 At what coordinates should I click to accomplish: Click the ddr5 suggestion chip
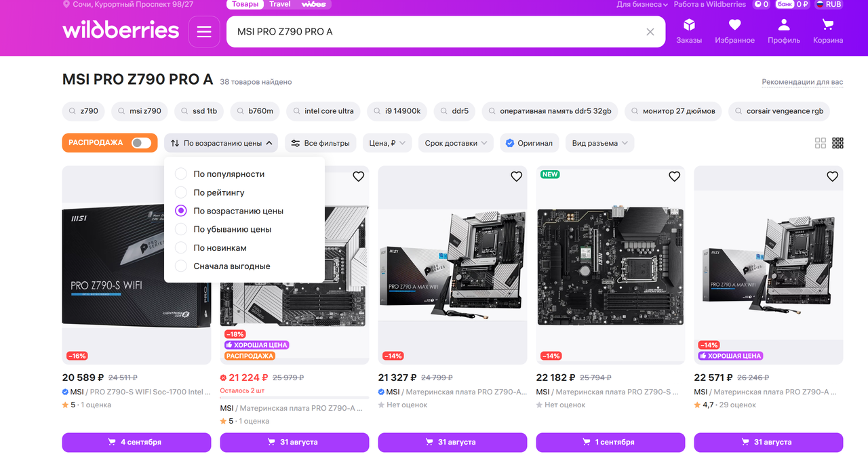(455, 111)
